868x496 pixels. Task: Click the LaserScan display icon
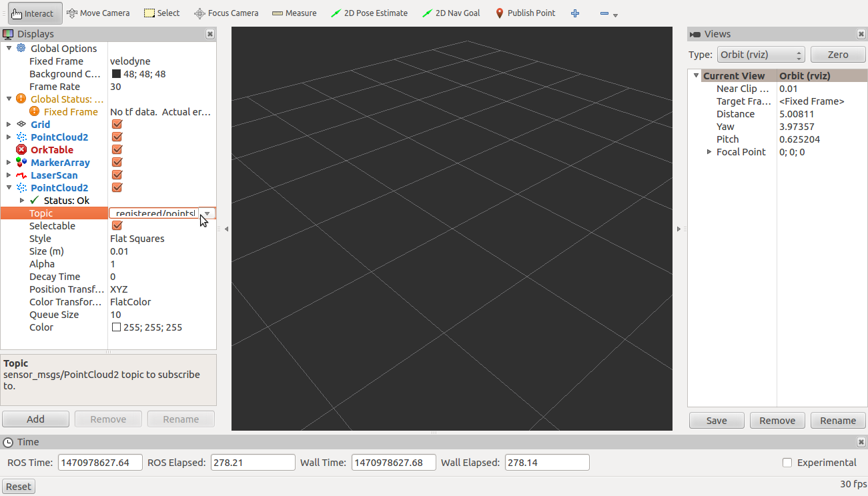[21, 175]
